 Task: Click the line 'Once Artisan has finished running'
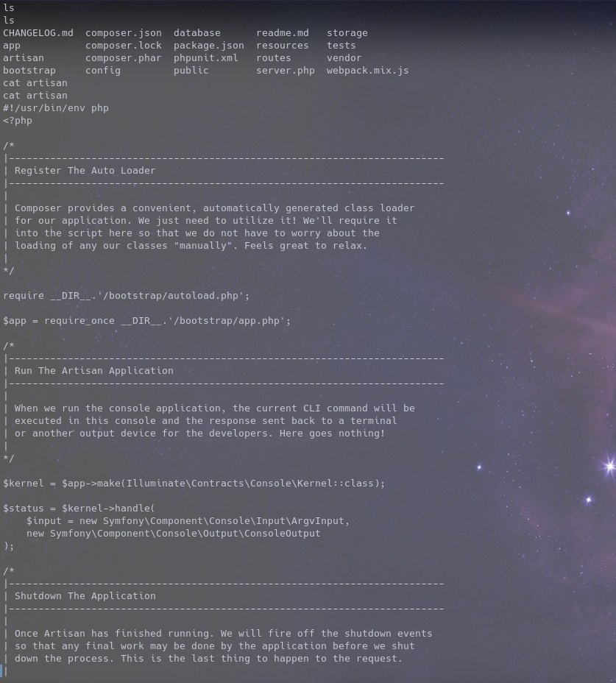click(223, 634)
